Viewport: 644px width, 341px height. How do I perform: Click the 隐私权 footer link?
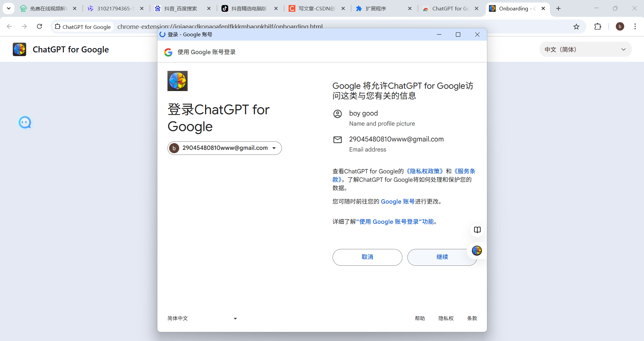(x=446, y=318)
